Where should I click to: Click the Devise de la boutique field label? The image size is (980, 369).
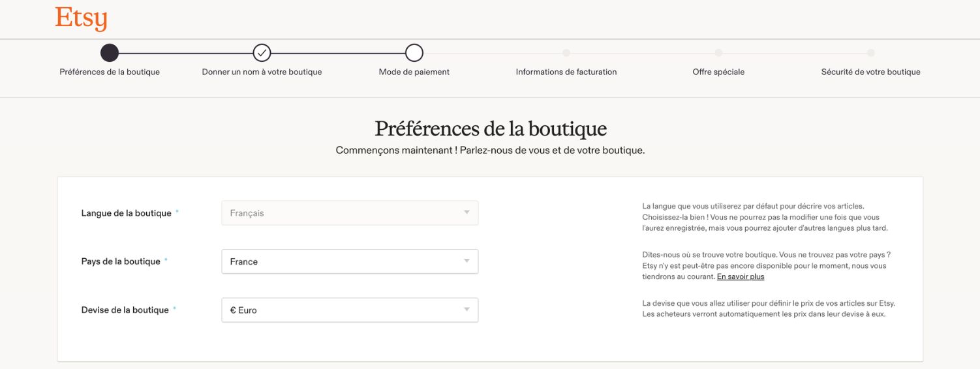click(125, 310)
